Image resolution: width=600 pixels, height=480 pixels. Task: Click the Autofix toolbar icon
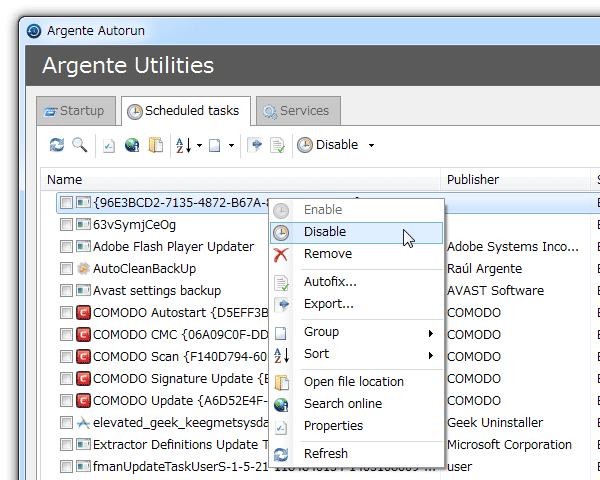pyautogui.click(x=277, y=145)
